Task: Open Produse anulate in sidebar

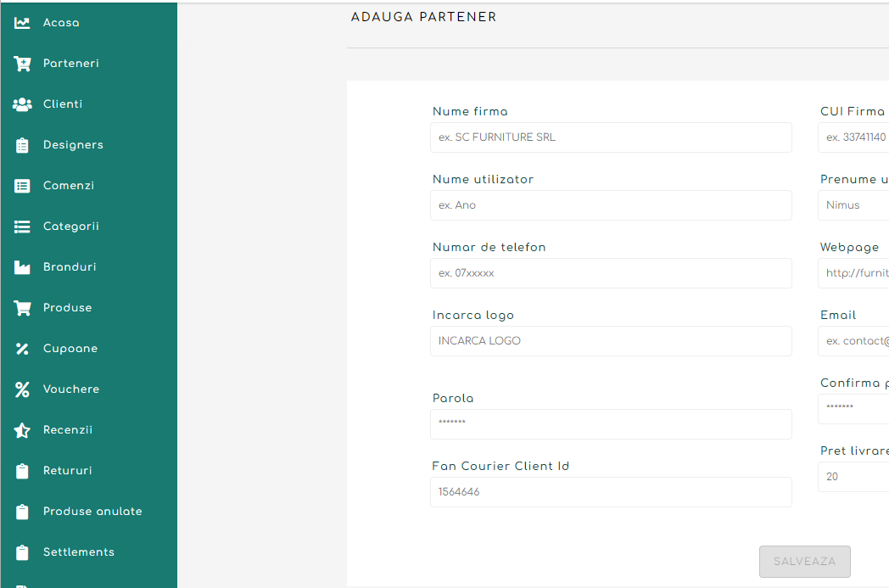Action: (92, 512)
